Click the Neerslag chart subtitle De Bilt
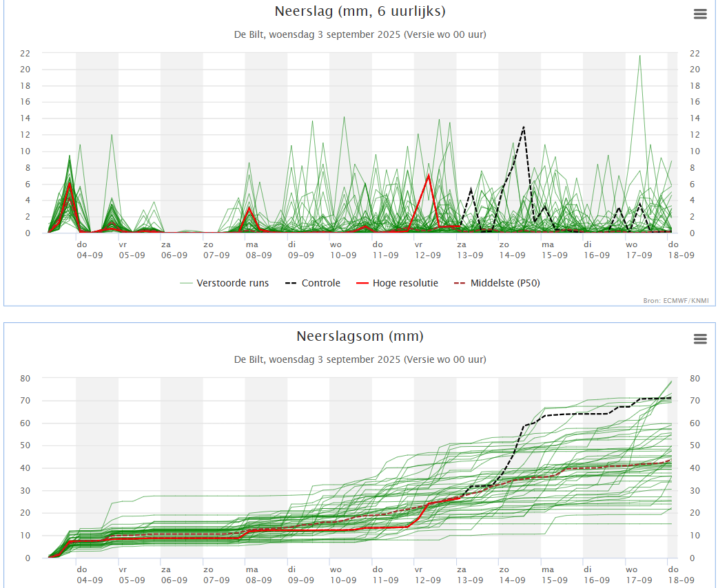This screenshot has height=588, width=718. point(360,35)
